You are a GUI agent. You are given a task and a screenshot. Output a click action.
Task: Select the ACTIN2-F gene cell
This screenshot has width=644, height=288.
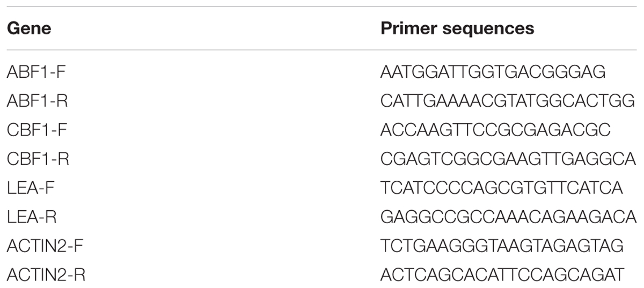(x=45, y=247)
